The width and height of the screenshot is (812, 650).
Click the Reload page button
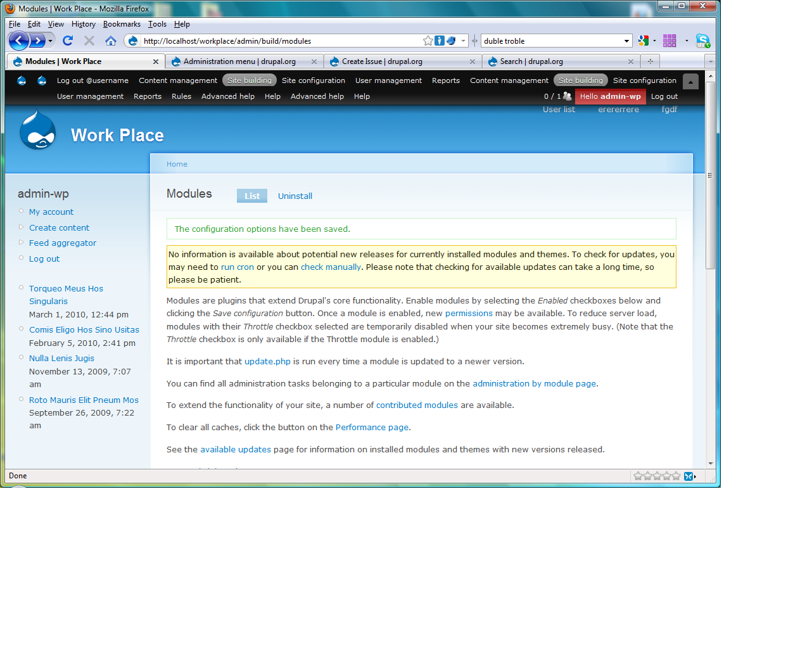coord(68,41)
